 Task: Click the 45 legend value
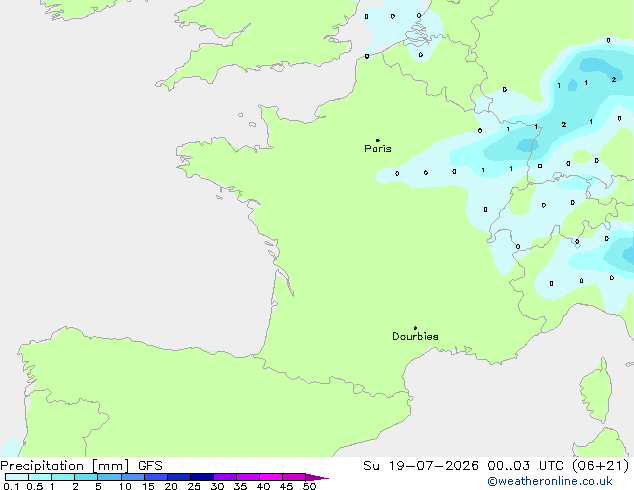coord(286,486)
